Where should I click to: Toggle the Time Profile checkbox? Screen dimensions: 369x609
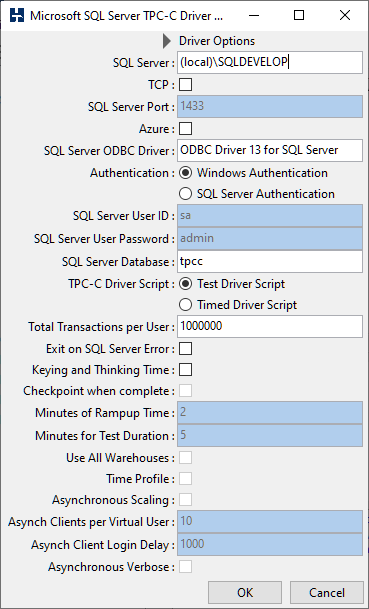[185, 479]
